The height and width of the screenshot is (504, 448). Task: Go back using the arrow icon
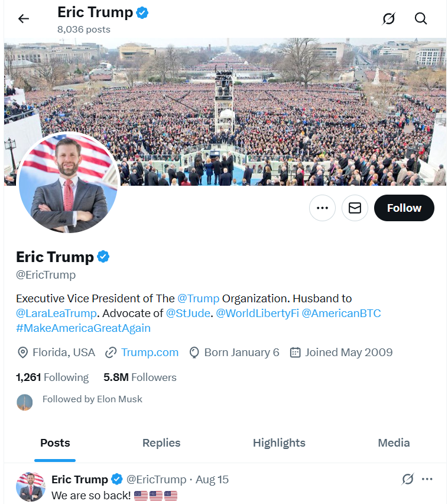[x=24, y=19]
